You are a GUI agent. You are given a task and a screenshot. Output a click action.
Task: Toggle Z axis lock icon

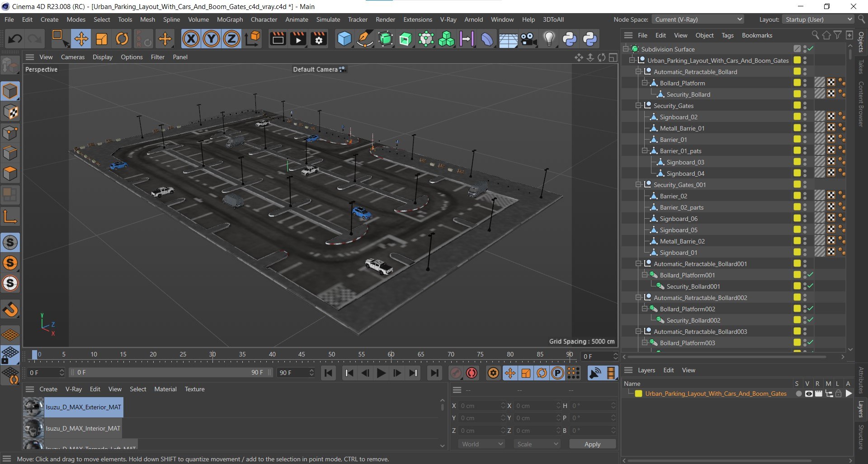tap(231, 39)
